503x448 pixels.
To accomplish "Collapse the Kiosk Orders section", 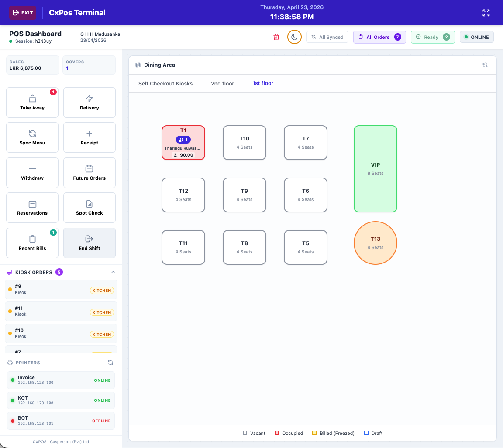I will (113, 272).
